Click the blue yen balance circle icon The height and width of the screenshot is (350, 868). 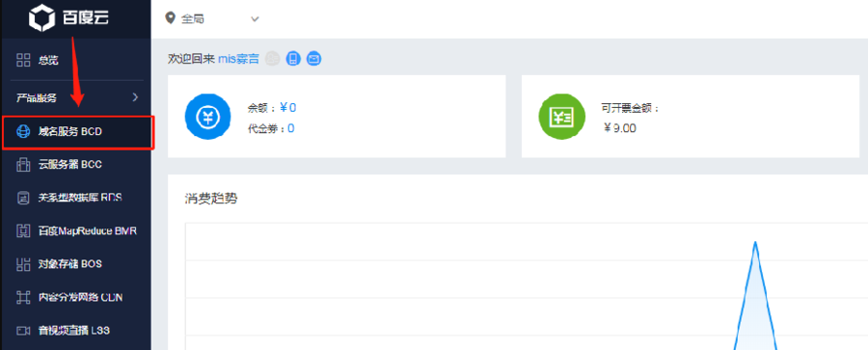pos(207,117)
